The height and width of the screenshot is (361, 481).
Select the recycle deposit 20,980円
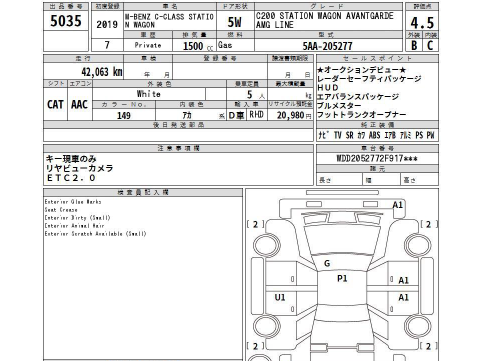click(294, 115)
